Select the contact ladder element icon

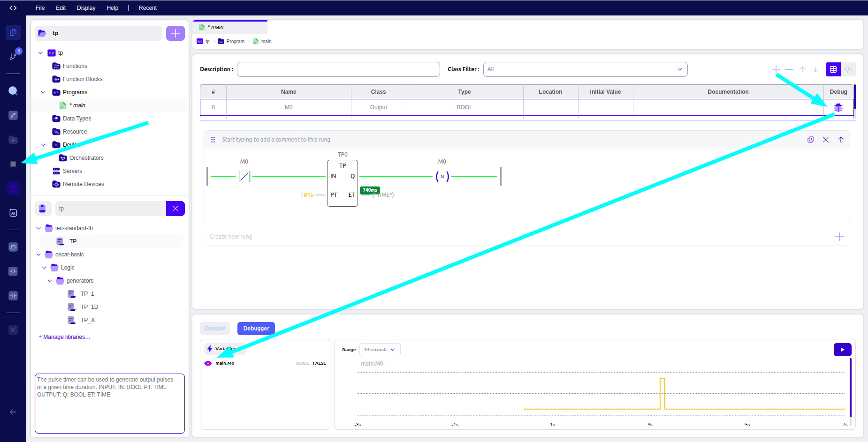pyautogui.click(x=13, y=296)
